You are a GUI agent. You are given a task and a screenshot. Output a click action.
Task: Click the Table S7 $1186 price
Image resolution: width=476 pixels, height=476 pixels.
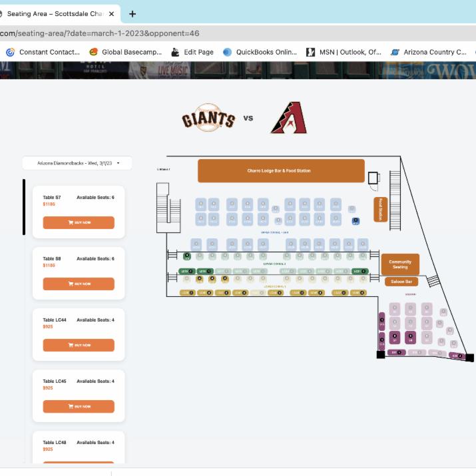[x=49, y=204]
